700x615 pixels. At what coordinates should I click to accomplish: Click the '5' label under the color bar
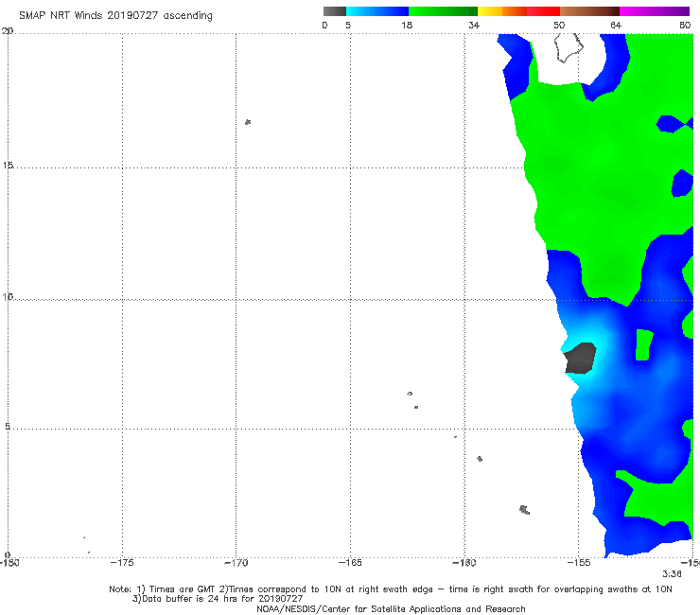click(348, 26)
